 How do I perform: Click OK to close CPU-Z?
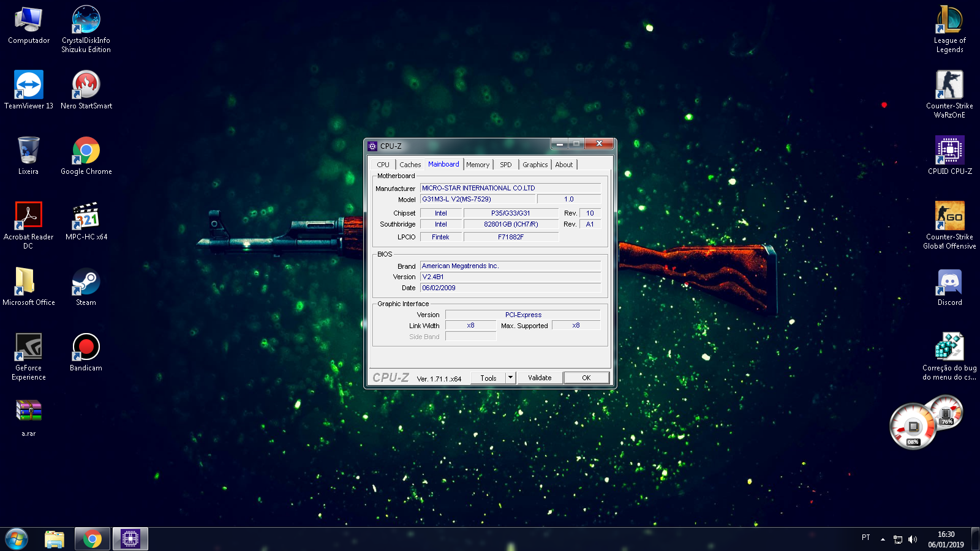pyautogui.click(x=586, y=378)
